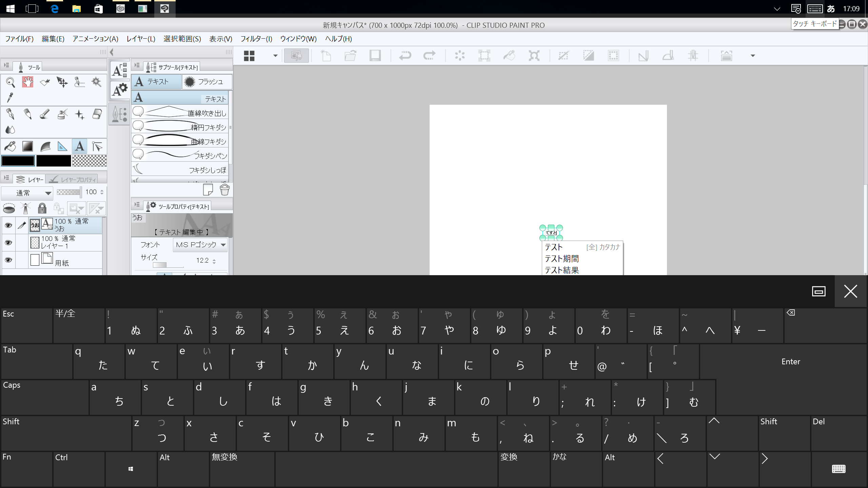
Task: Select the Hand move tool
Action: 27,82
